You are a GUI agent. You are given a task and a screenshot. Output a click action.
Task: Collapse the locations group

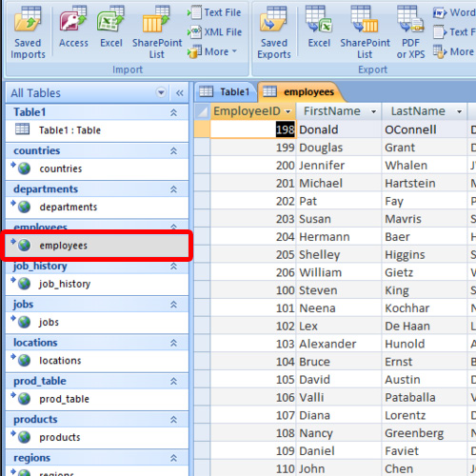pyautogui.click(x=173, y=343)
